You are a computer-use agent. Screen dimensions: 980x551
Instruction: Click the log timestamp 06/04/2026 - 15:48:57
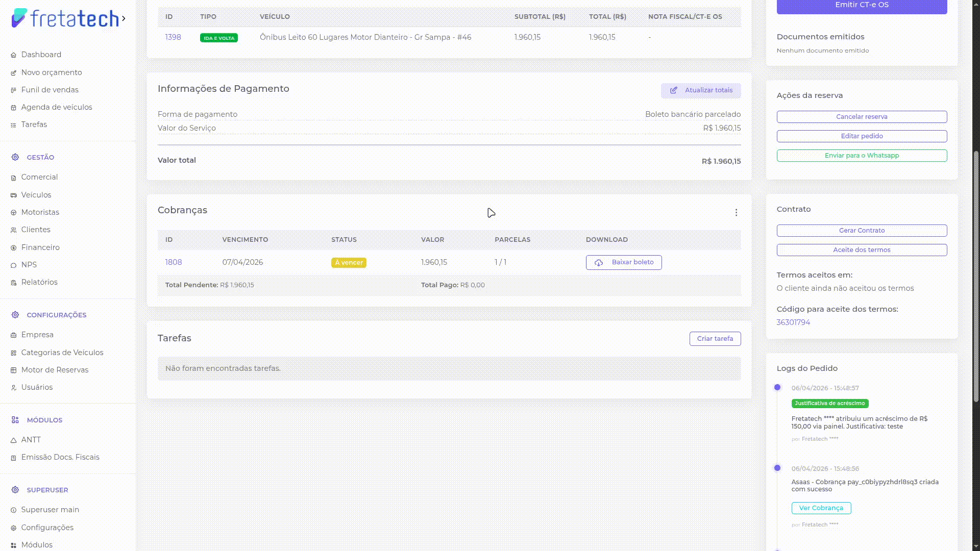825,388
